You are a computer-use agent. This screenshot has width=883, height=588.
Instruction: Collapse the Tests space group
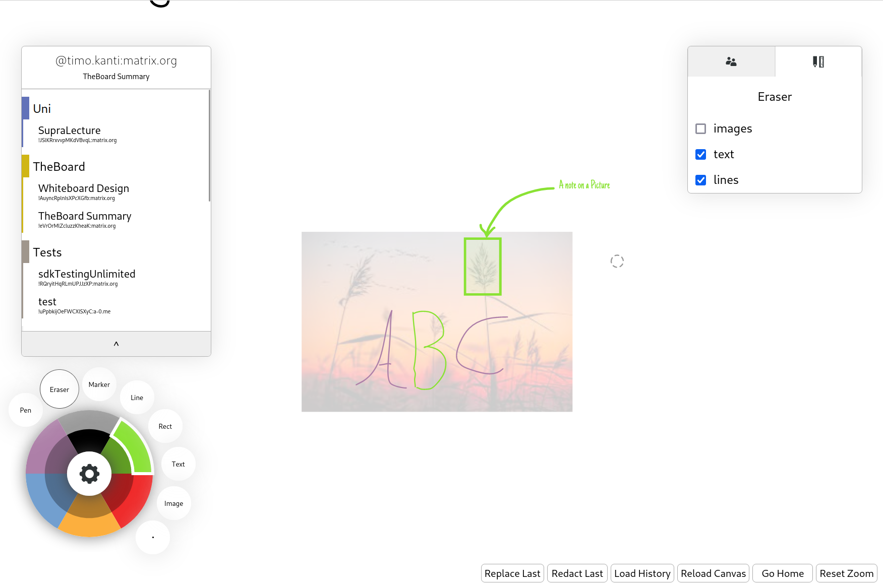tap(47, 252)
